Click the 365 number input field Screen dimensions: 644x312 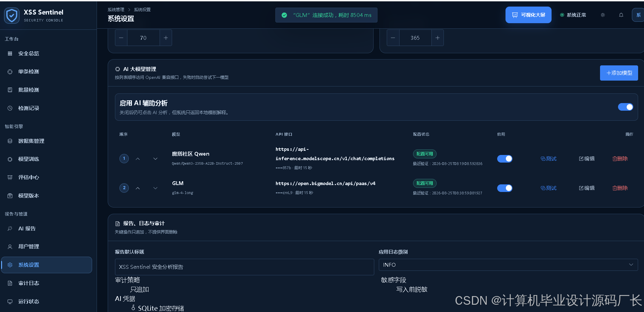(x=415, y=38)
